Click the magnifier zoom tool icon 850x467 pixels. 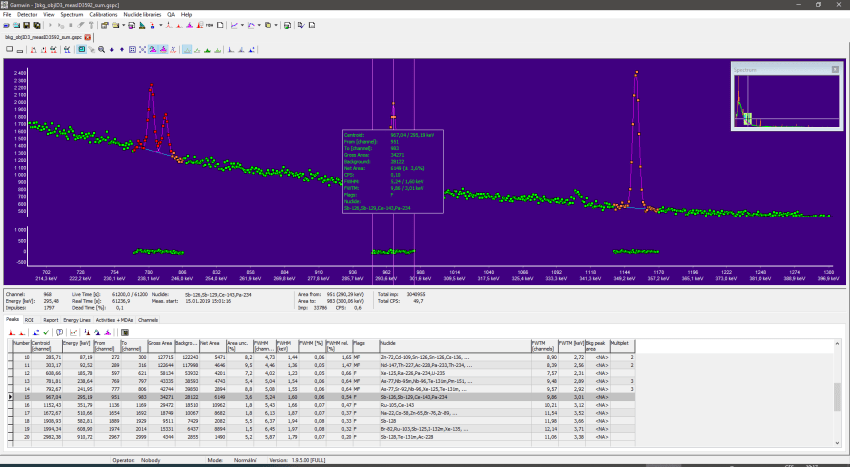[100, 48]
